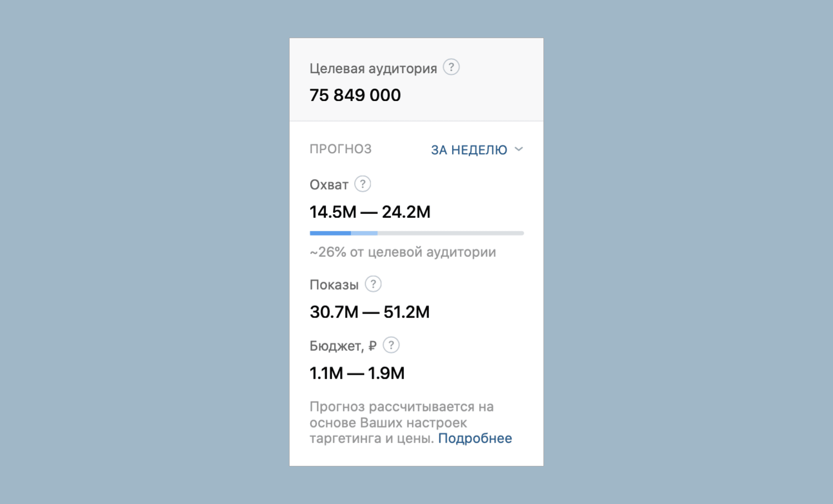Select the audience number 75 849 000
Image resolution: width=833 pixels, height=504 pixels.
(x=355, y=95)
